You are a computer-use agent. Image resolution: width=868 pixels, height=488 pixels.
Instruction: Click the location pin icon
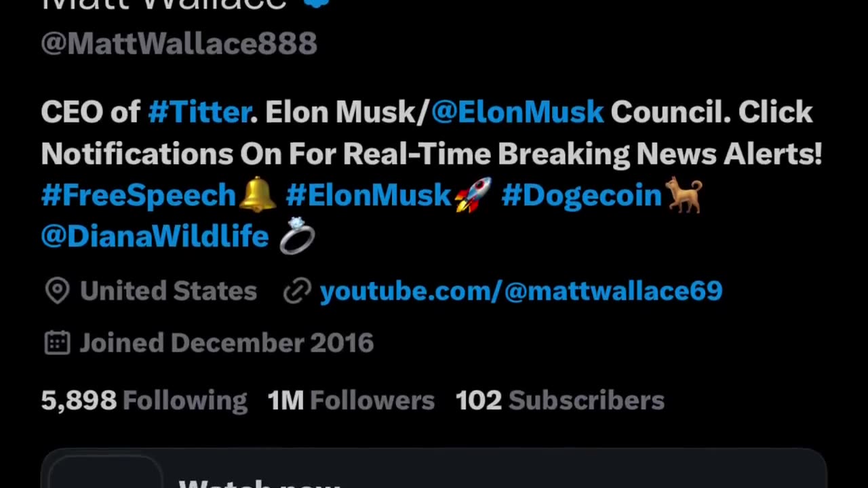57,291
